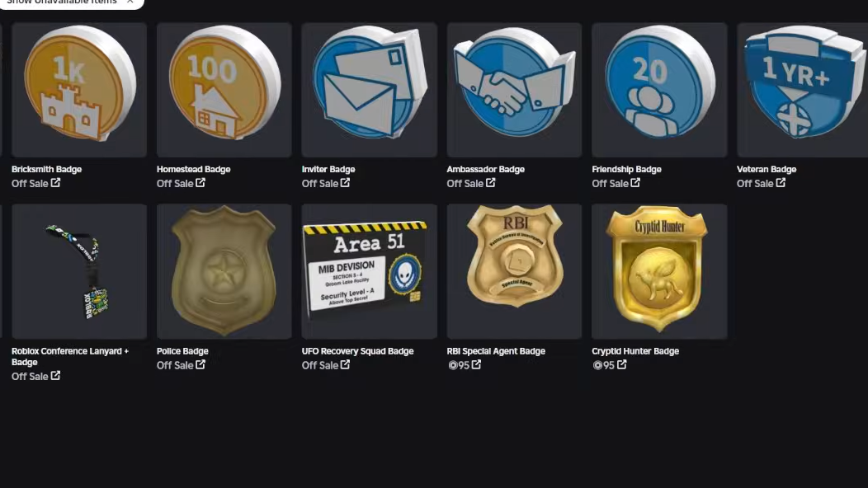Click external link icon under Inviter Badge
The height and width of the screenshot is (488, 868).
345,182
